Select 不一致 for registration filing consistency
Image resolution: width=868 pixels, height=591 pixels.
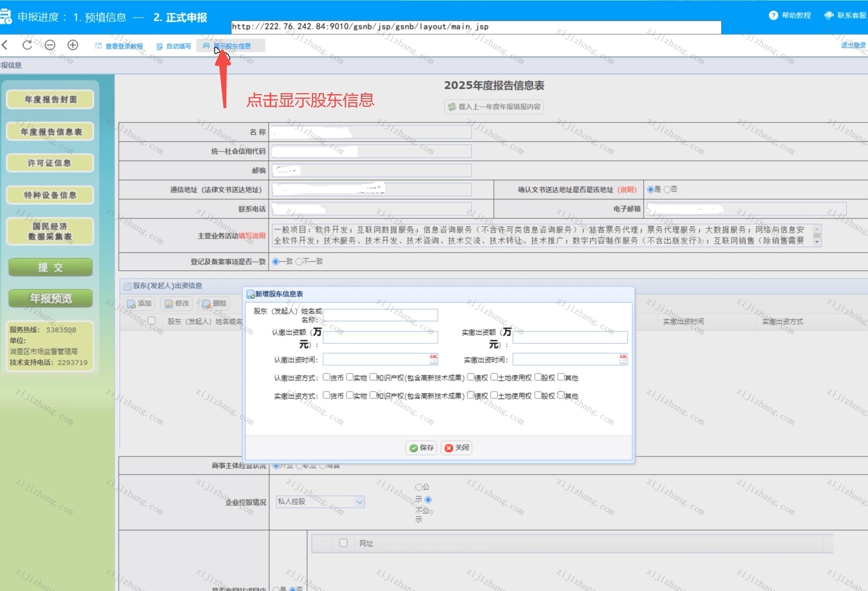click(299, 261)
